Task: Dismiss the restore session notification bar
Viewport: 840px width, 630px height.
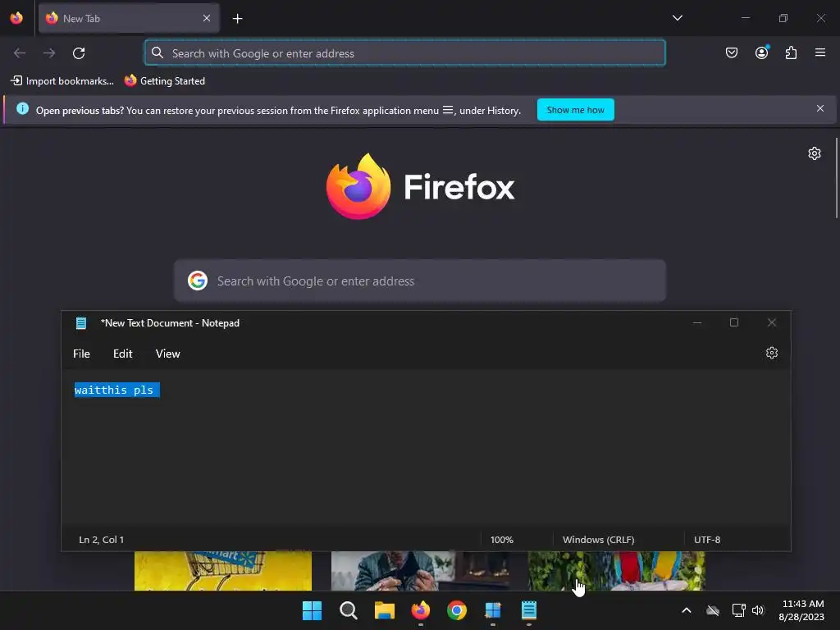Action: click(820, 109)
